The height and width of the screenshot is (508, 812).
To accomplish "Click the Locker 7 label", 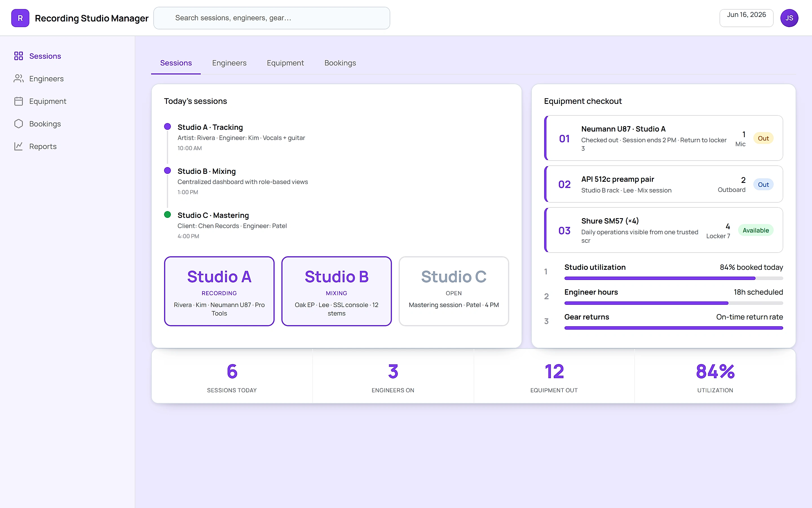I will (x=718, y=236).
